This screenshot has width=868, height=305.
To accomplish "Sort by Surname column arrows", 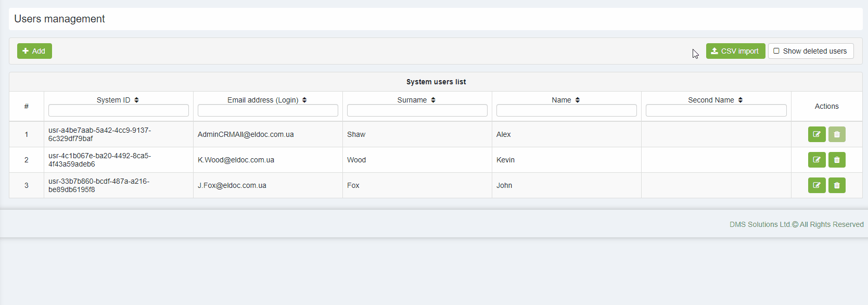I will coord(433,100).
